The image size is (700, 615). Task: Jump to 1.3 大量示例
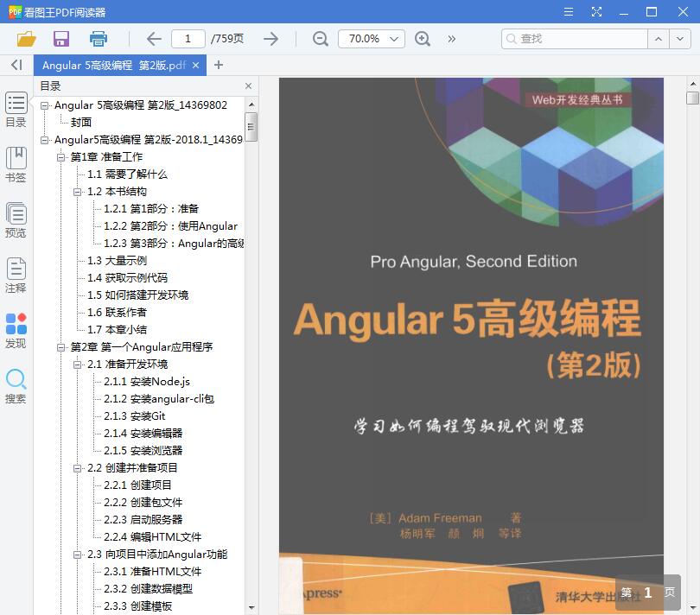point(117,261)
